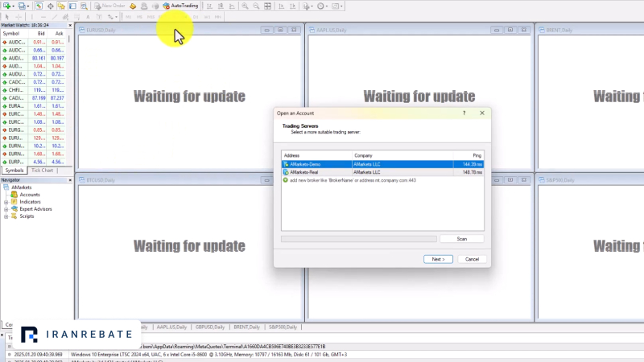Click the Ping column header

click(469, 155)
